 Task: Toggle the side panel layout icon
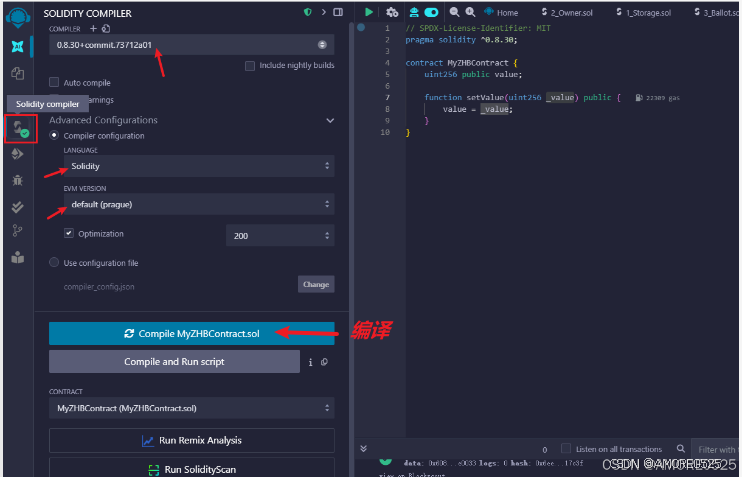pos(338,12)
